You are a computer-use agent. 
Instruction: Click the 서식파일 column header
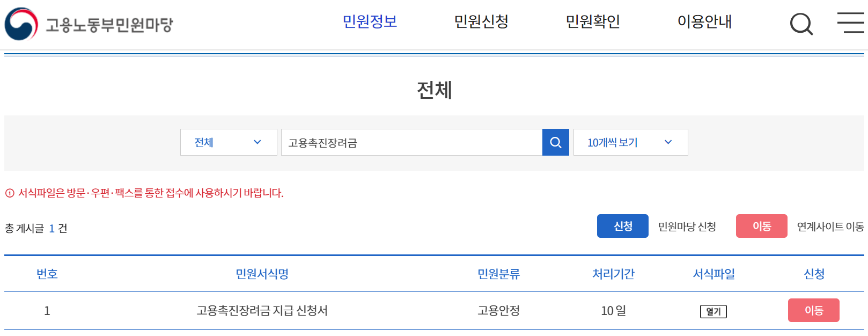pos(713,274)
